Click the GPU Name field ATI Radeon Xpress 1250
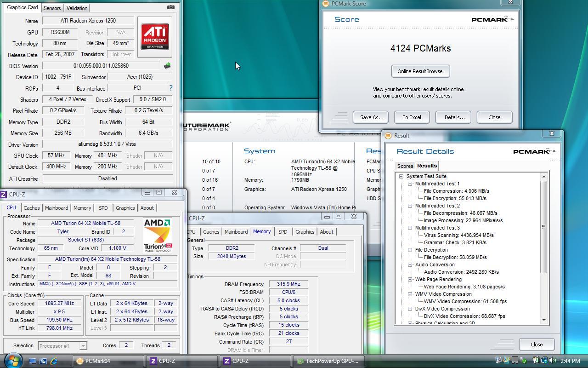The height and width of the screenshot is (368, 588). coord(88,21)
